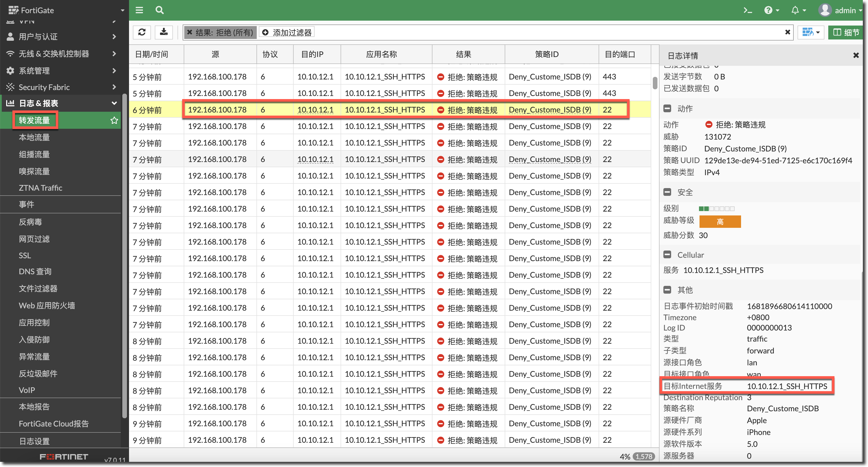Toggle the hamburger sidebar menu icon
868x467 pixels.
[139, 10]
